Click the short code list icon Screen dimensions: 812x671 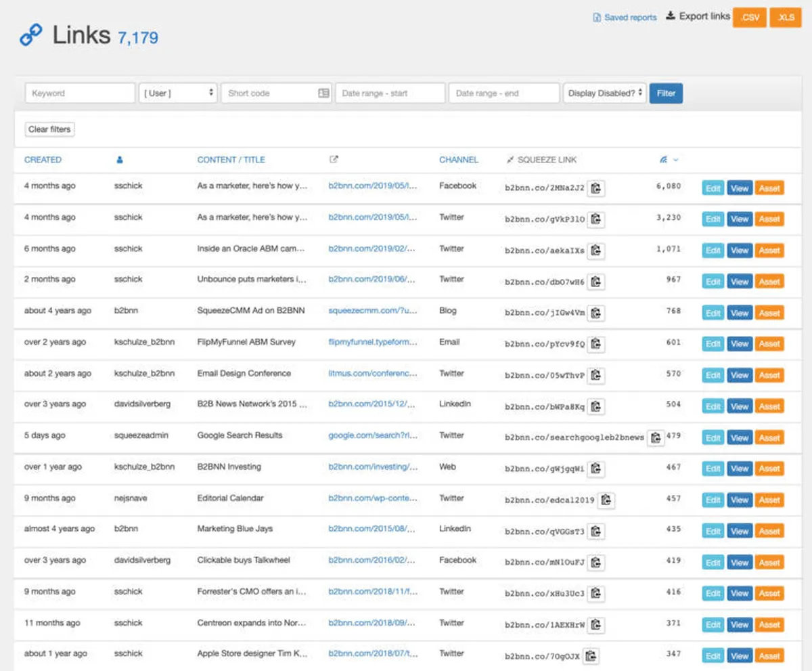[x=323, y=93]
